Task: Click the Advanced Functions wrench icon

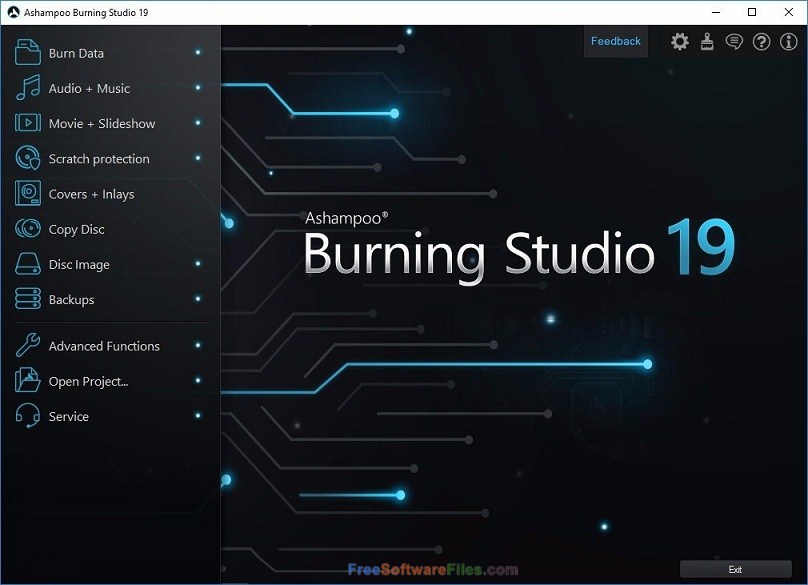Action: (x=27, y=345)
